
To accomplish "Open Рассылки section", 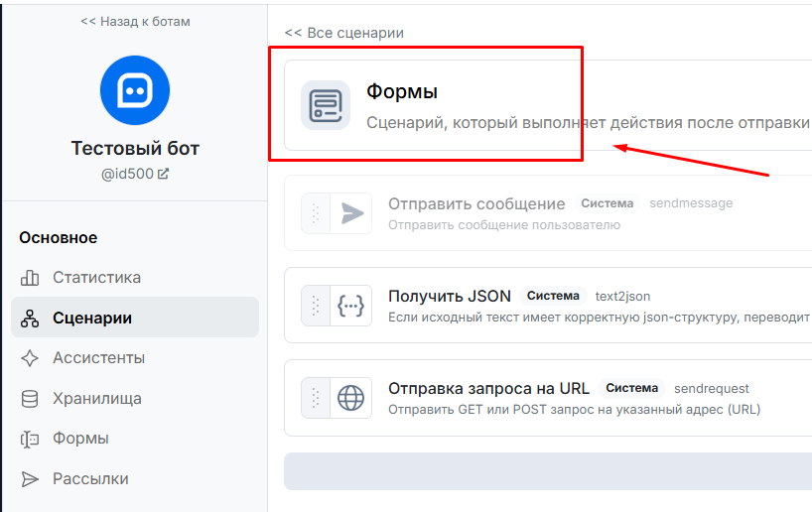I will [x=135, y=479].
